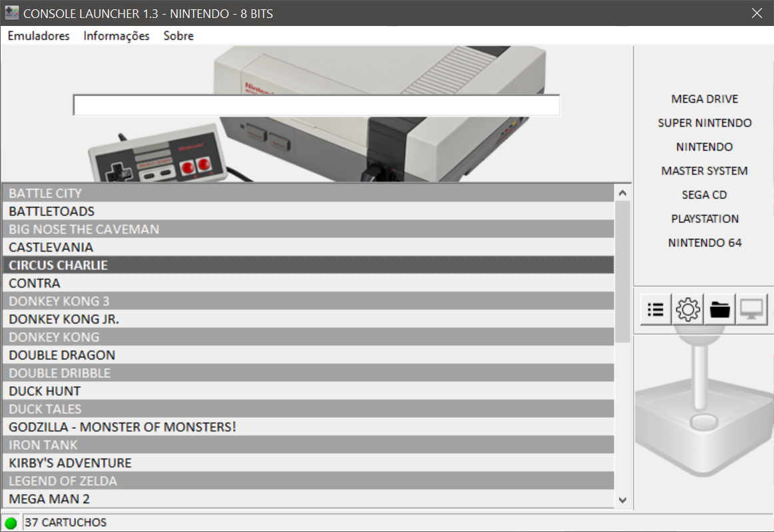
Task: Select GODZILLA - MONSTER OF MONSTERS!
Action: (308, 427)
